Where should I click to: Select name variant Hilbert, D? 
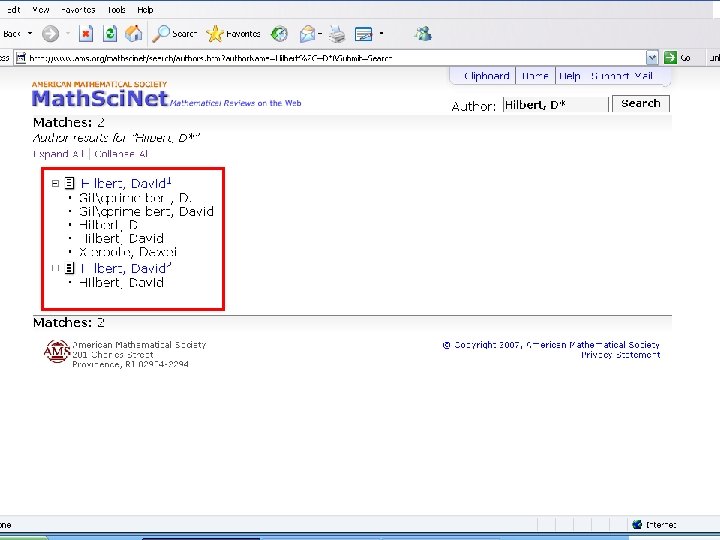pyautogui.click(x=108, y=225)
